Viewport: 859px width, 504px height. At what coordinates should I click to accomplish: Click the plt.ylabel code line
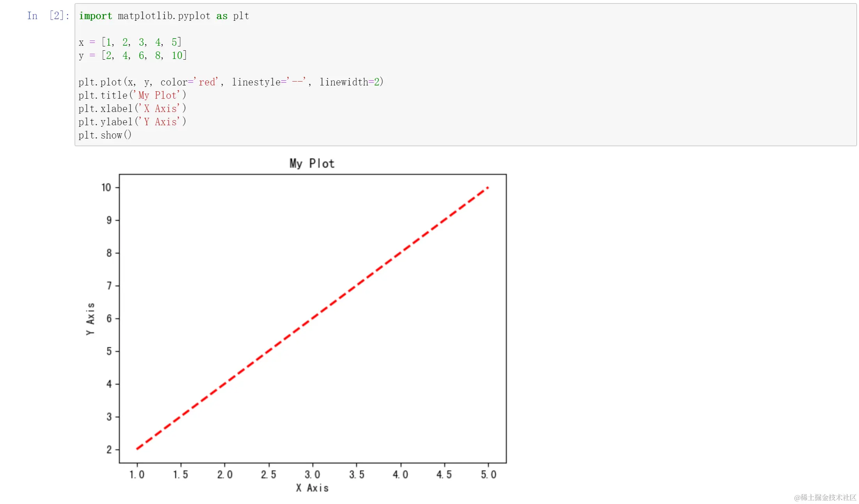[132, 122]
